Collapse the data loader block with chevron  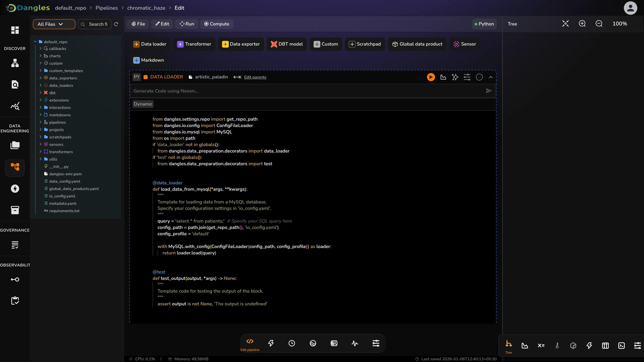point(491,77)
